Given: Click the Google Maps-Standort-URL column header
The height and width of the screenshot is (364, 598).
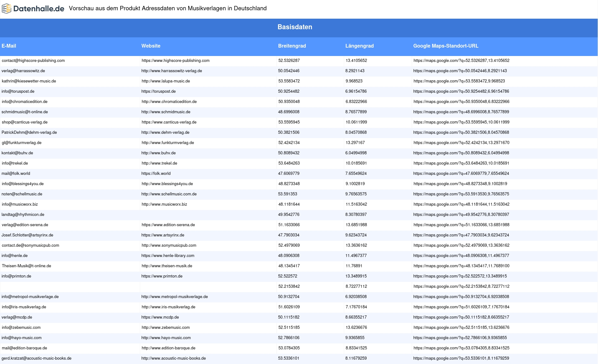Looking at the screenshot, I should click(446, 46).
